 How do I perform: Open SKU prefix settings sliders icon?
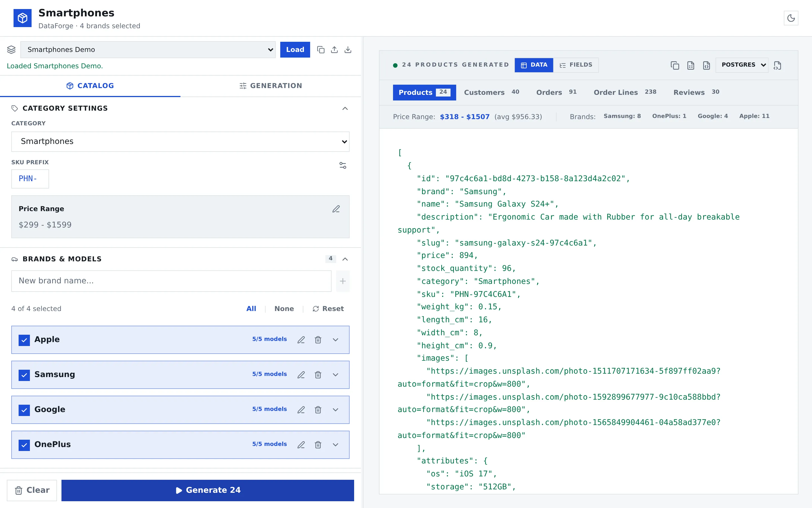click(x=343, y=165)
